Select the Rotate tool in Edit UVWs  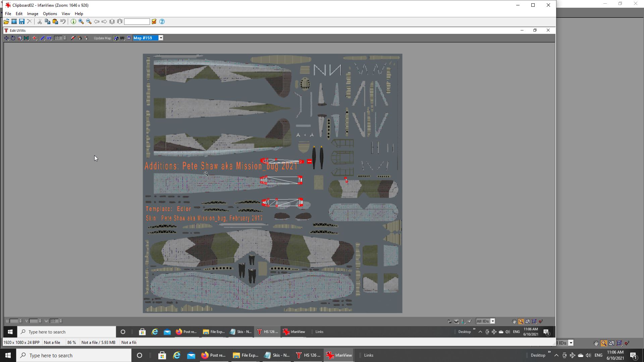click(x=13, y=38)
